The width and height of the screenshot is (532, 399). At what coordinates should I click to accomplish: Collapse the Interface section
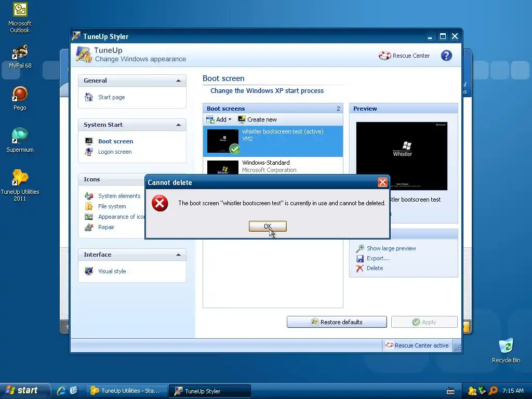pyautogui.click(x=179, y=255)
